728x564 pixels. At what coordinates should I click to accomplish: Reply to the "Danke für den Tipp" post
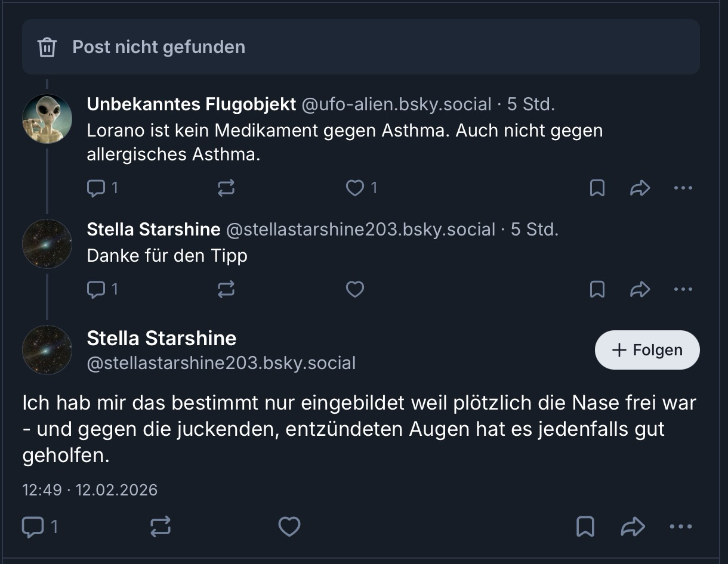96,290
